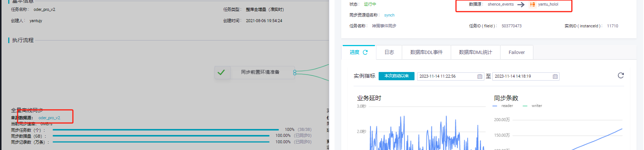Toggle writer series in 同步条数 legend

[x=532, y=106]
